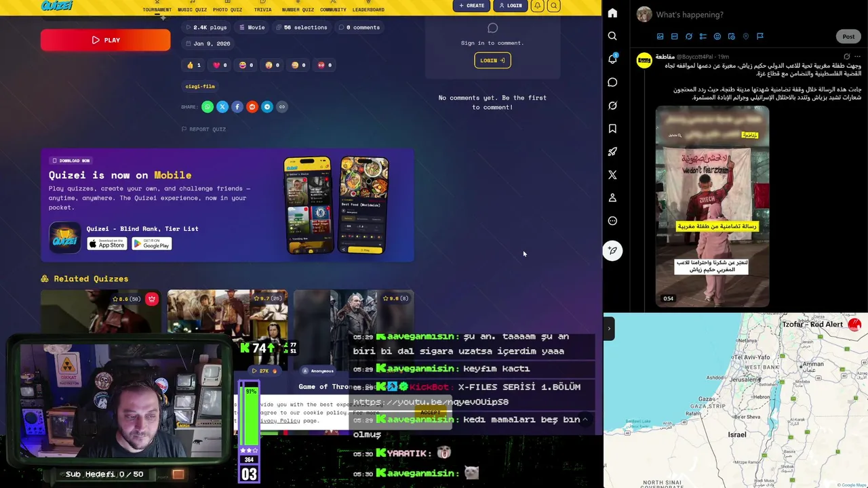React with the laughing emoji
The image size is (868, 488).
(x=246, y=65)
